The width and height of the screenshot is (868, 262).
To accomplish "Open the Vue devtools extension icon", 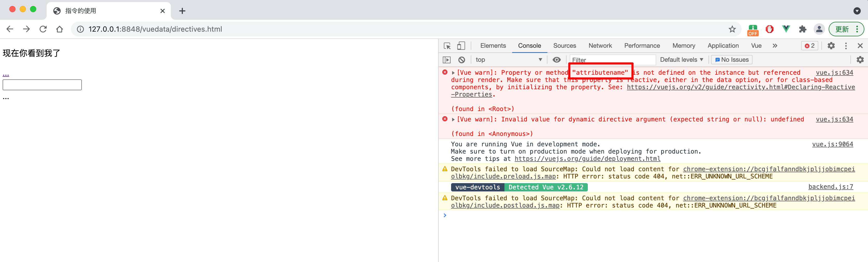I will click(x=786, y=29).
